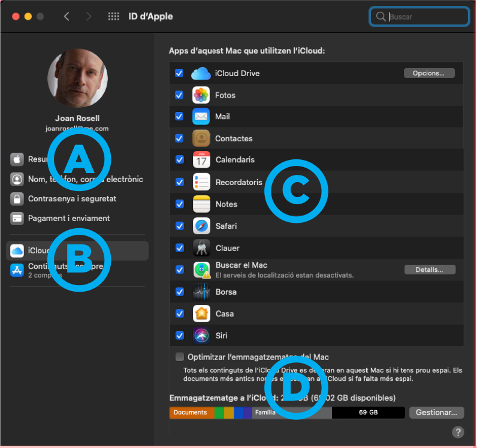This screenshot has height=448, width=477.
Task: Click the iCloud Drive cloud icon
Action: (201, 73)
